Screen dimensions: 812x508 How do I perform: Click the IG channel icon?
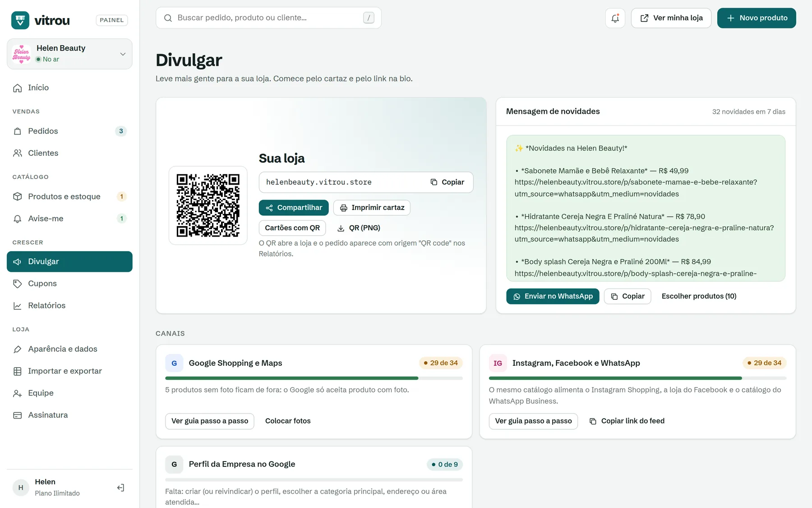pos(498,363)
